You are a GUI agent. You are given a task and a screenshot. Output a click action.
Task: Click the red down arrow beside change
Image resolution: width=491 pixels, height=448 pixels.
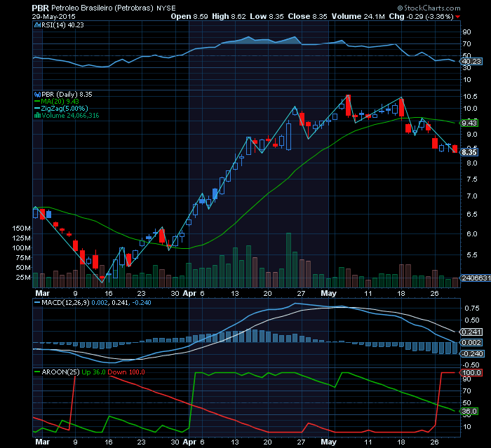[x=458, y=17]
